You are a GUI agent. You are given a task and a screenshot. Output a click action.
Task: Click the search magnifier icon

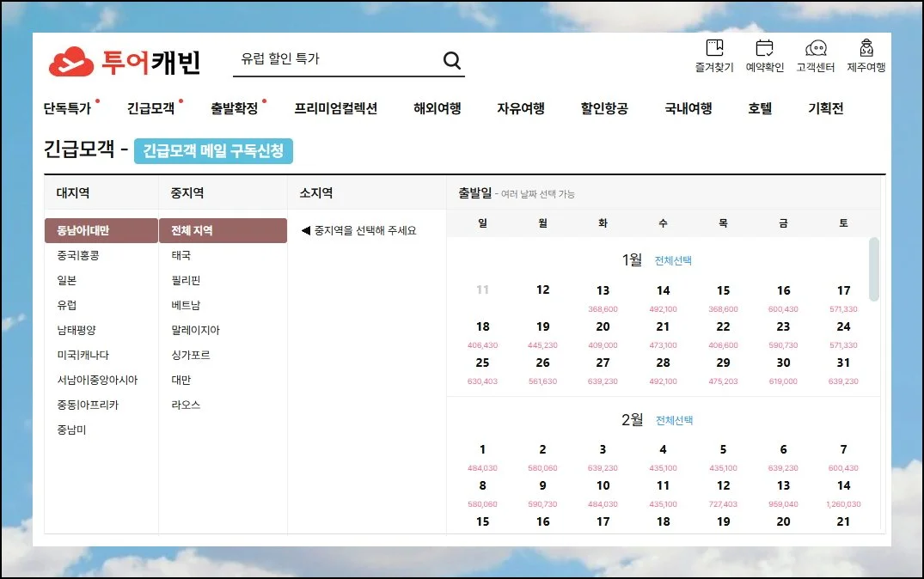[451, 60]
